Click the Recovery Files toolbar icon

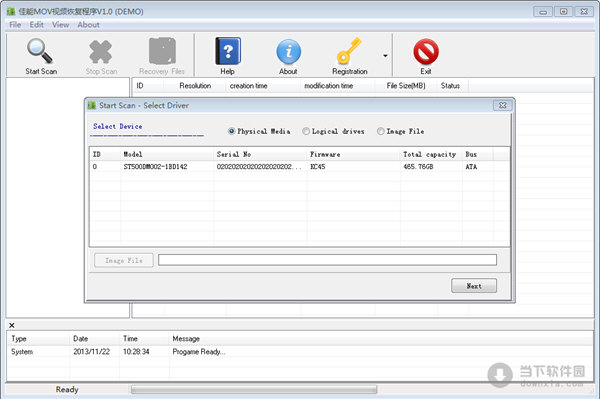click(162, 51)
